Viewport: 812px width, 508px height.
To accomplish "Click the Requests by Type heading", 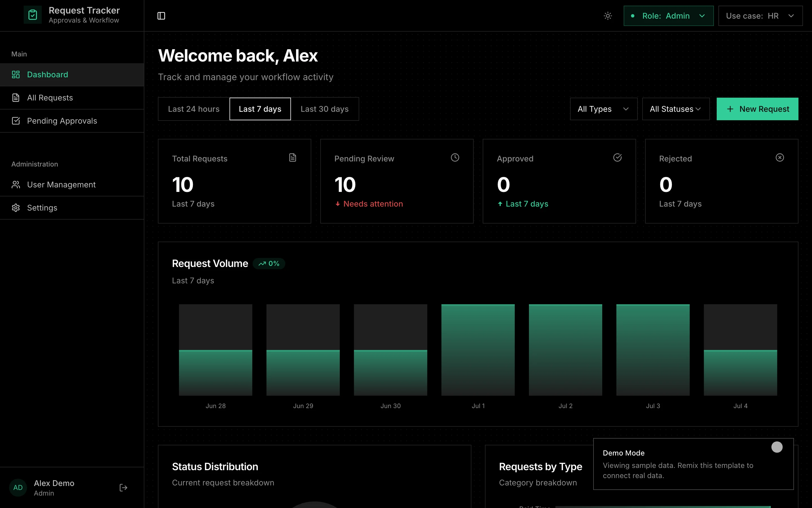I will point(540,467).
